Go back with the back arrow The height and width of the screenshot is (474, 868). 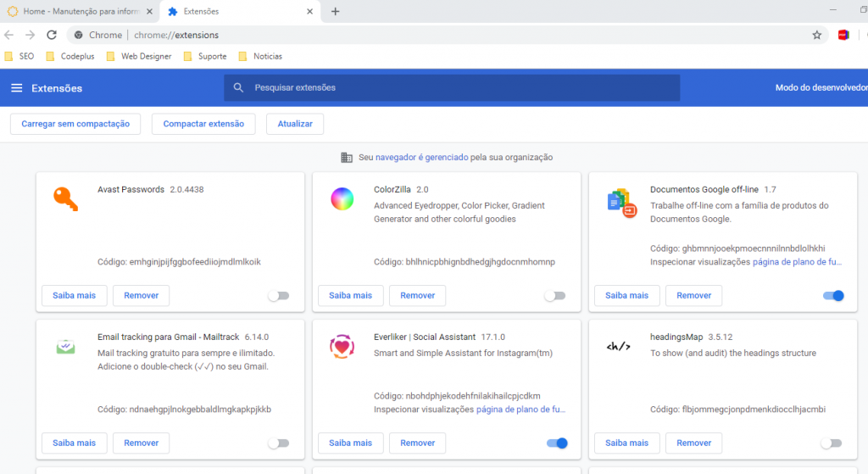[8, 35]
